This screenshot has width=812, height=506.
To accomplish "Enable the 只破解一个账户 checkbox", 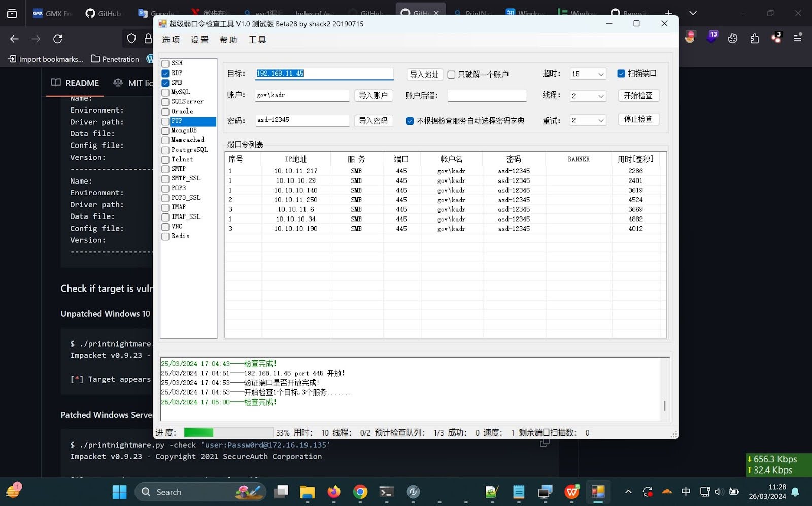I will coord(451,75).
